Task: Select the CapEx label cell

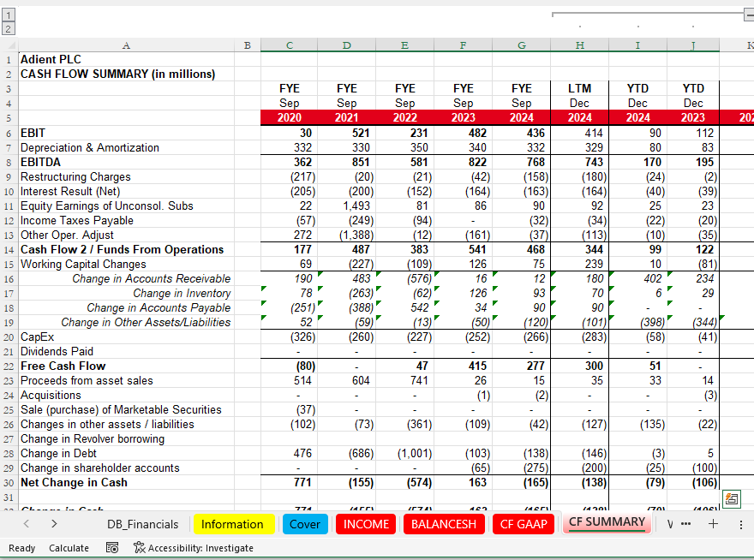Action: point(127,337)
